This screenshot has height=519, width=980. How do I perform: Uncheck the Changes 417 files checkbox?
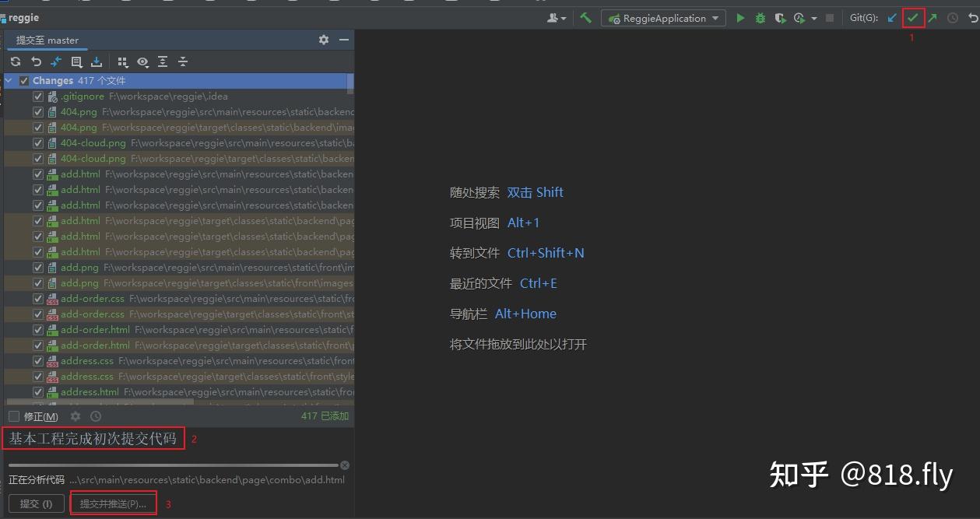pyautogui.click(x=24, y=80)
